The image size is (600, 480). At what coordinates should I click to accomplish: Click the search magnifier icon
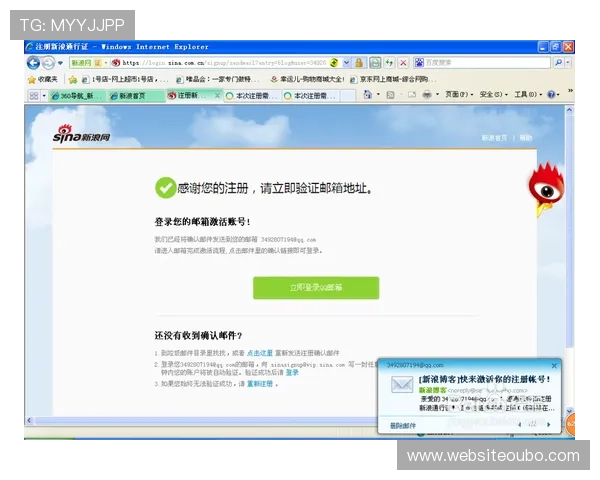tap(558, 62)
